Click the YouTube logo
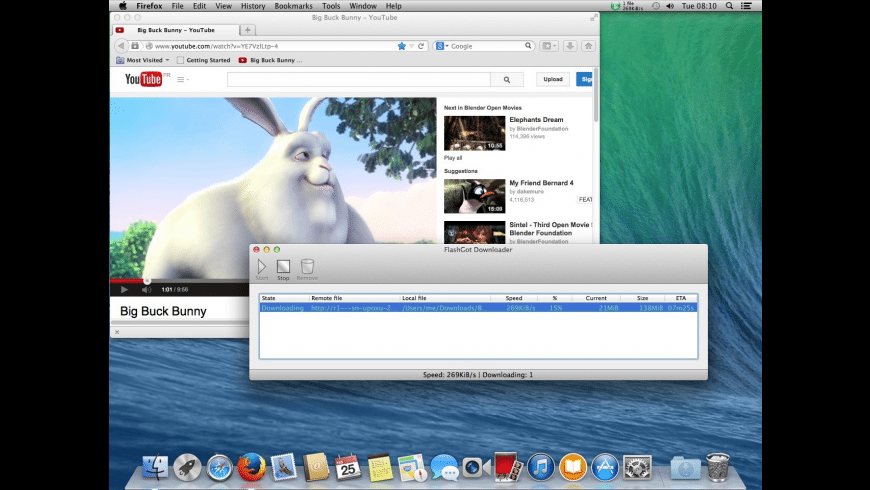Screen dimensions: 870x490 (x=146, y=79)
